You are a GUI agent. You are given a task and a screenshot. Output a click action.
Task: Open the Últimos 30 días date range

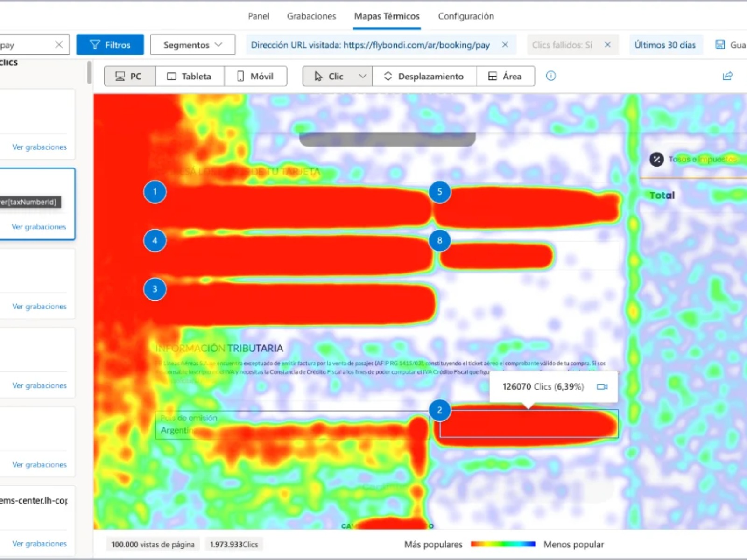tap(665, 45)
